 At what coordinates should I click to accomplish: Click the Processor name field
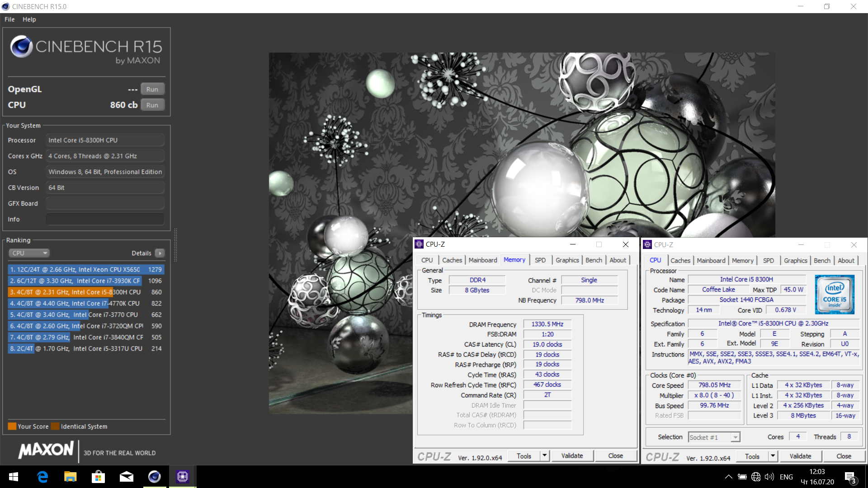(105, 140)
